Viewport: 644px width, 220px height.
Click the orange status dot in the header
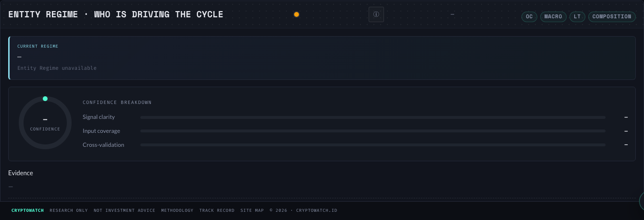297,14
